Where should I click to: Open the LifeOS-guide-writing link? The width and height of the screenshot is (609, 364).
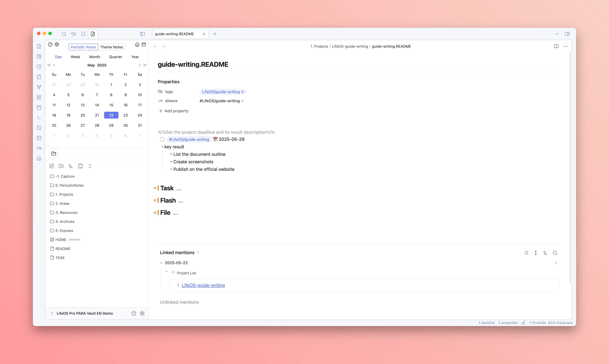coord(203,285)
